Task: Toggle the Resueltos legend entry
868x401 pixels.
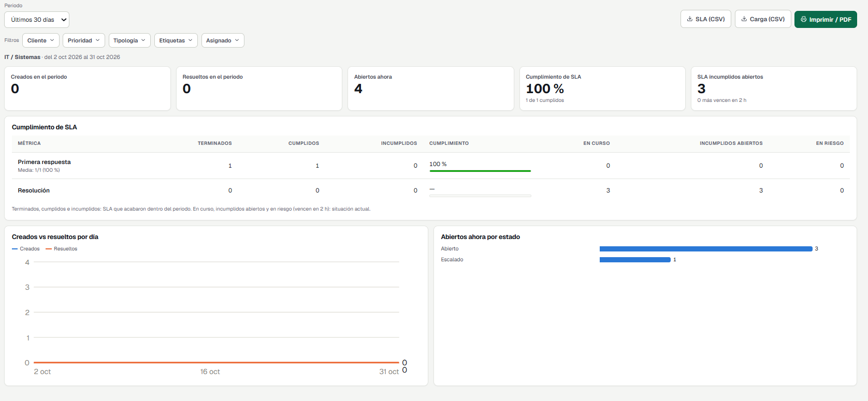Action: click(x=62, y=249)
